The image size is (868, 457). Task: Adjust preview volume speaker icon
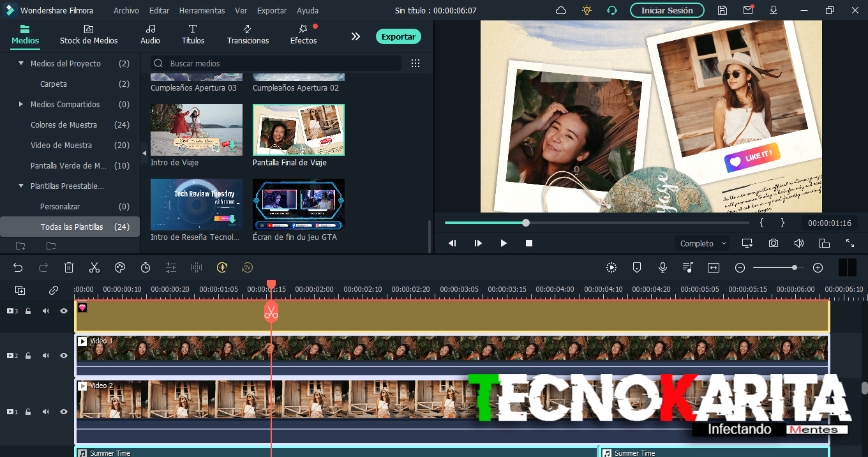[x=798, y=243]
